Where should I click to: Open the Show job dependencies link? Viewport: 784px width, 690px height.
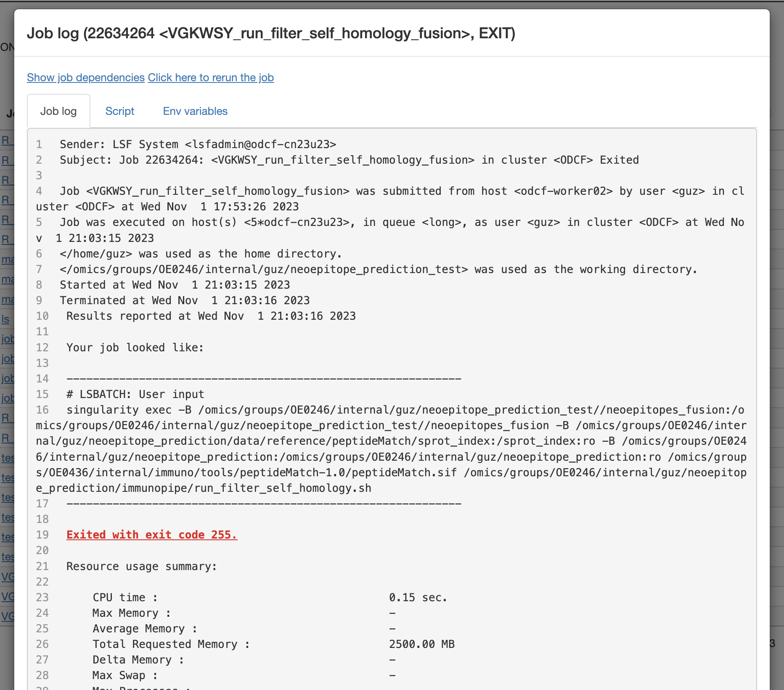click(x=86, y=77)
